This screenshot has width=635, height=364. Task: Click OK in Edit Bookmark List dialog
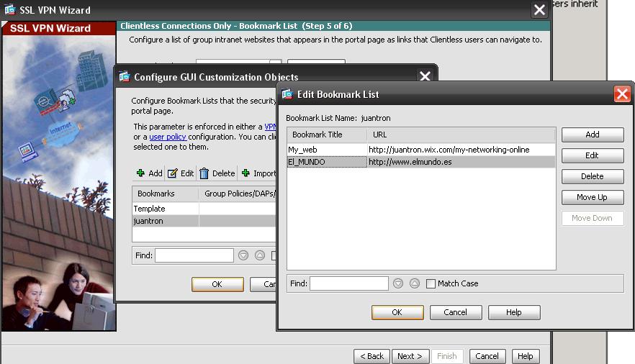click(397, 312)
